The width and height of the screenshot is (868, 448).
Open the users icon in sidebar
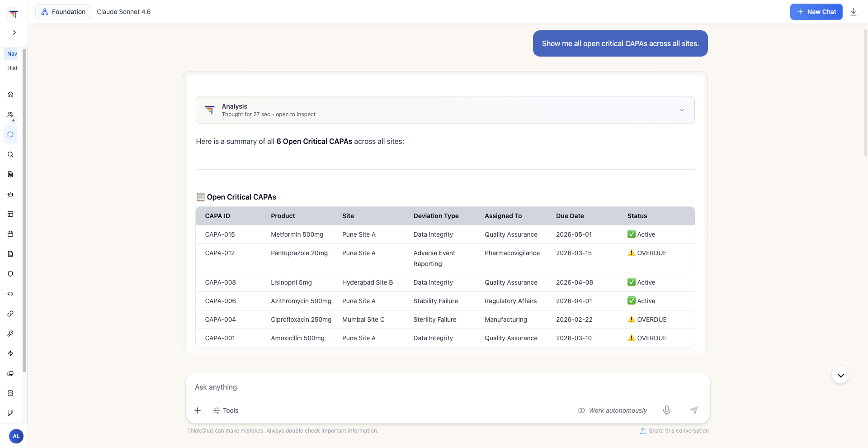10,114
